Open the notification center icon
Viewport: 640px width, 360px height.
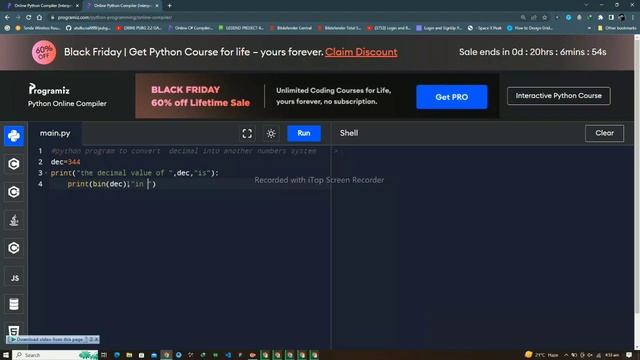629,355
